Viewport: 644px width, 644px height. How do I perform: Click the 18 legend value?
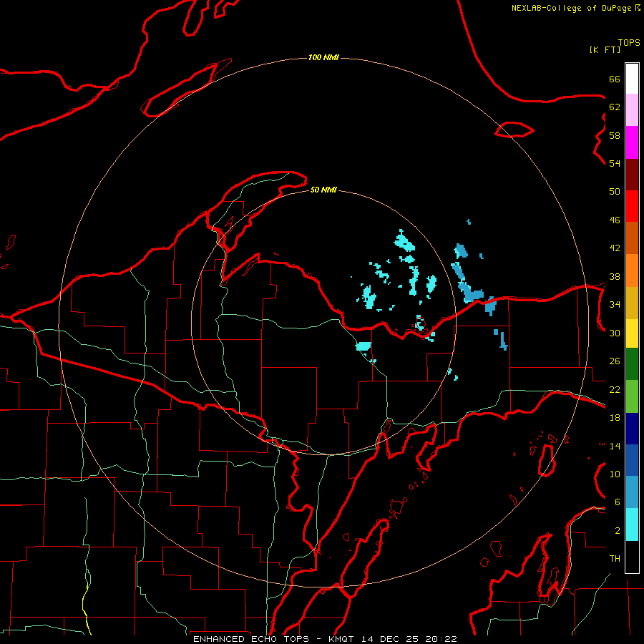615,418
